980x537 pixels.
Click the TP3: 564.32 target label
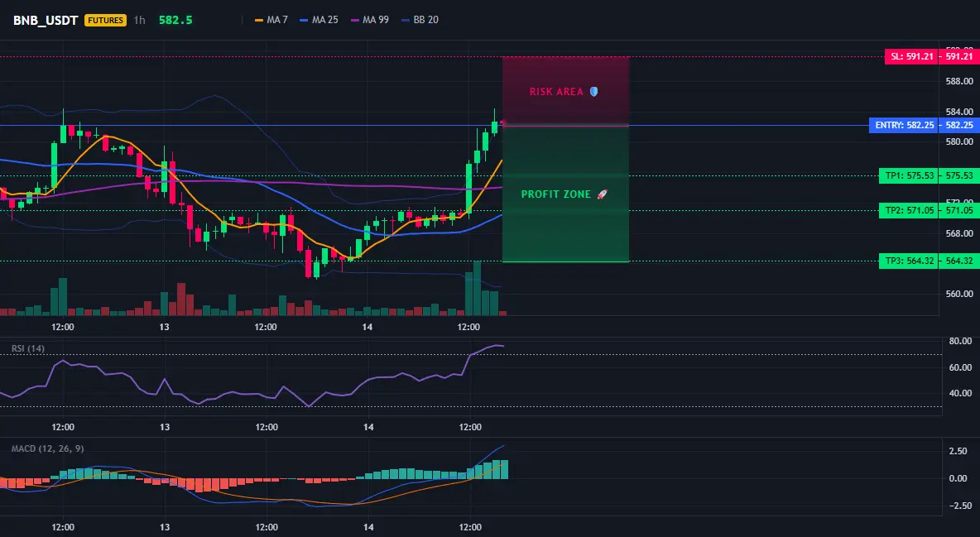coord(909,261)
